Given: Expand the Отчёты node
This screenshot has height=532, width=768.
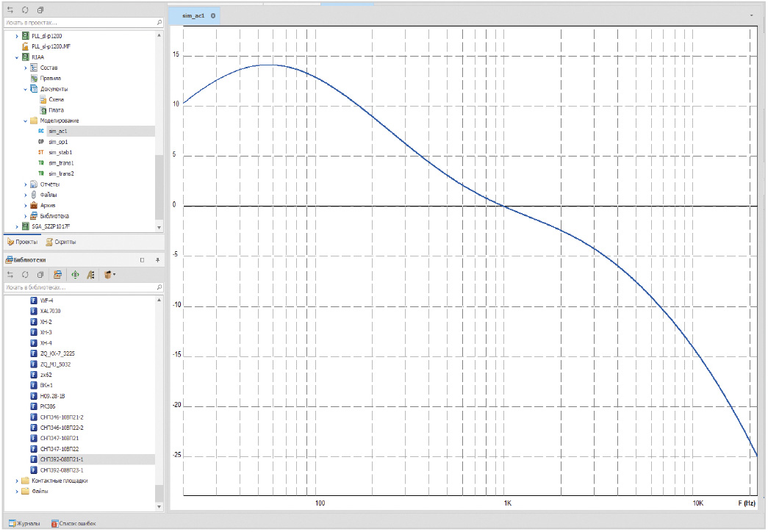Looking at the screenshot, I should (26, 184).
